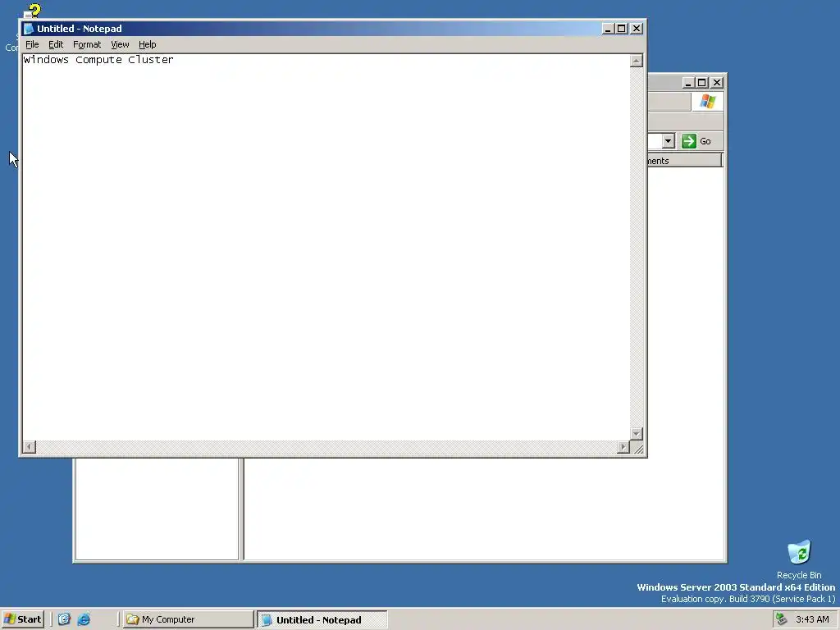The image size is (840, 630).
Task: Click the Show Desktop quick launch icon
Action: click(x=64, y=619)
